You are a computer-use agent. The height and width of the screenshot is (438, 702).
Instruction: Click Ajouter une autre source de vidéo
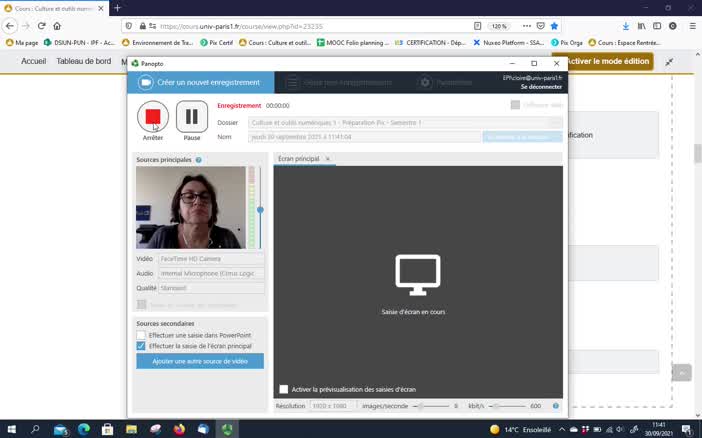pyautogui.click(x=200, y=361)
